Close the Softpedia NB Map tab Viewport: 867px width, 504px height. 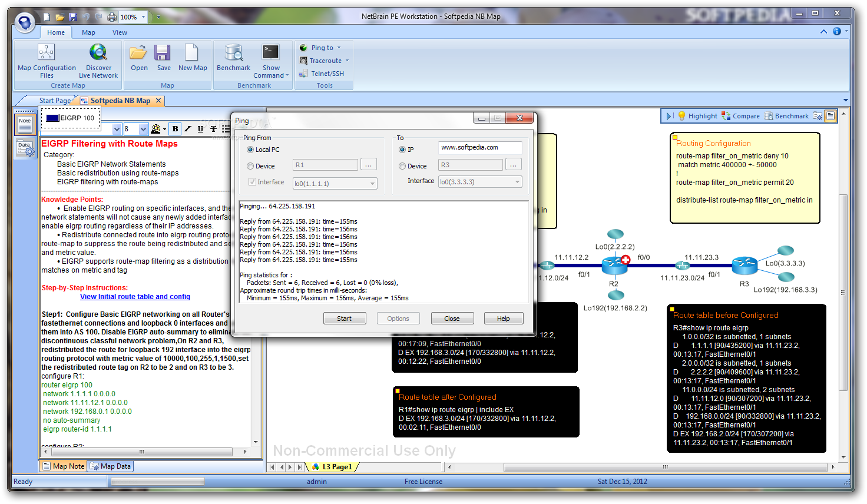[158, 101]
